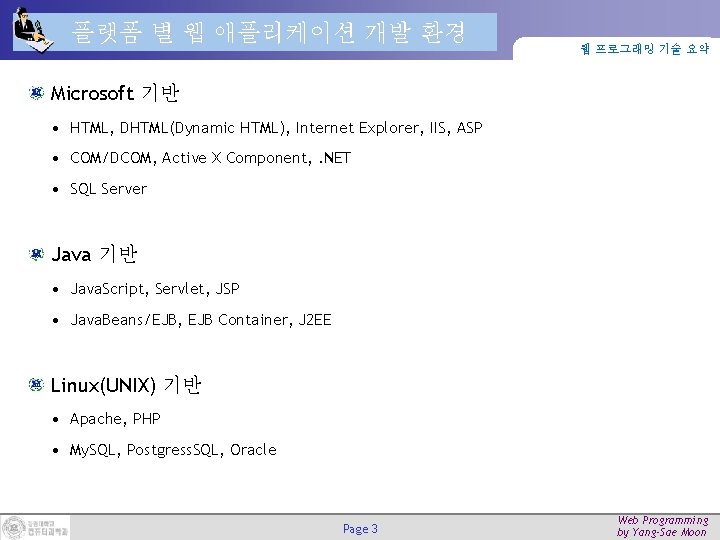Select the heading Microsoft 기반
Image resolution: width=720 pixels, height=540 pixels.
(x=115, y=93)
